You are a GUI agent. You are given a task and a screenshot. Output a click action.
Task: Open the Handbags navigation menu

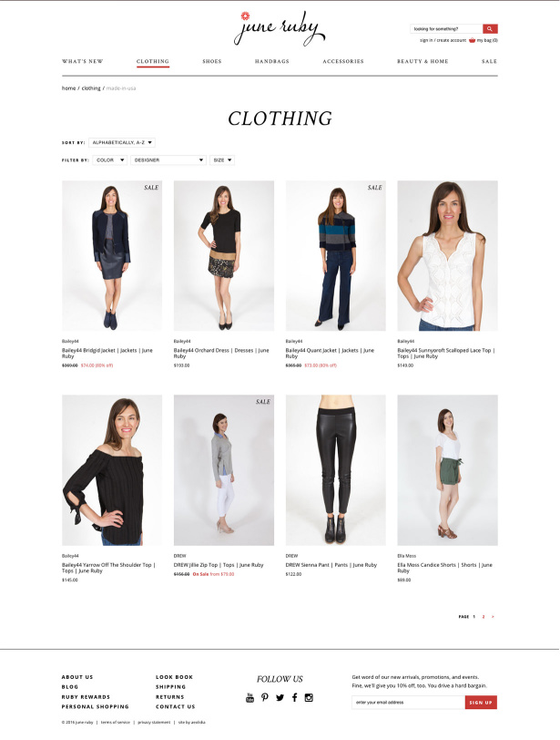[272, 61]
